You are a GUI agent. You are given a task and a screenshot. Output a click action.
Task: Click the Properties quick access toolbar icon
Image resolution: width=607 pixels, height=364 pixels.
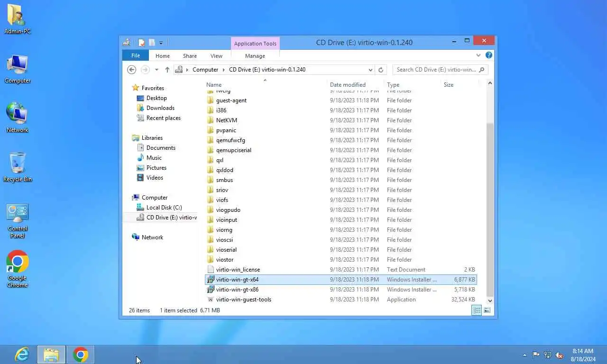tap(141, 43)
